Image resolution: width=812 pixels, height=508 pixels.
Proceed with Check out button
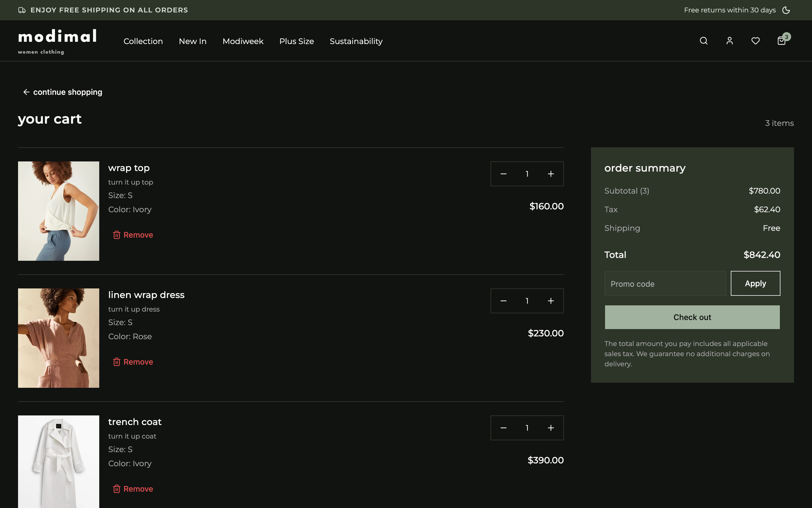click(x=692, y=317)
